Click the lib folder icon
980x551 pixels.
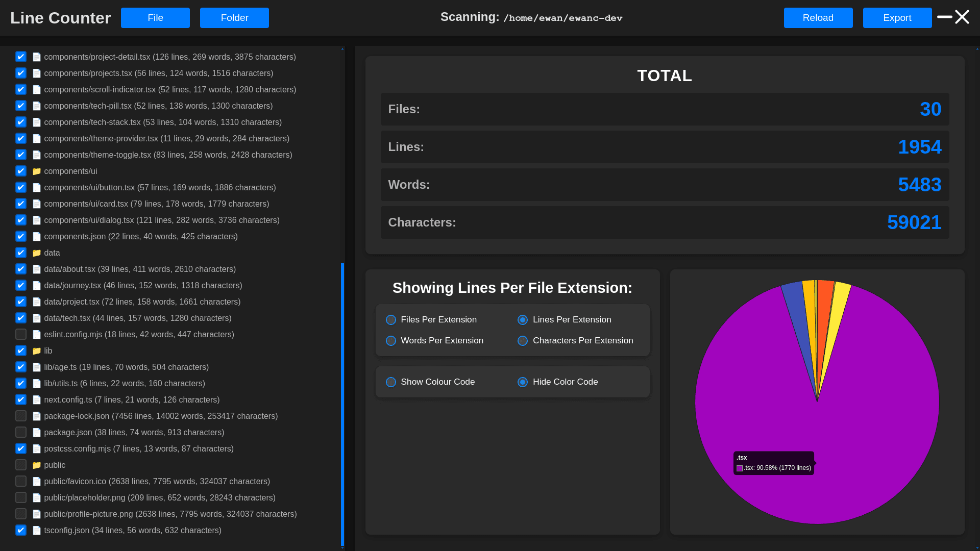(37, 351)
